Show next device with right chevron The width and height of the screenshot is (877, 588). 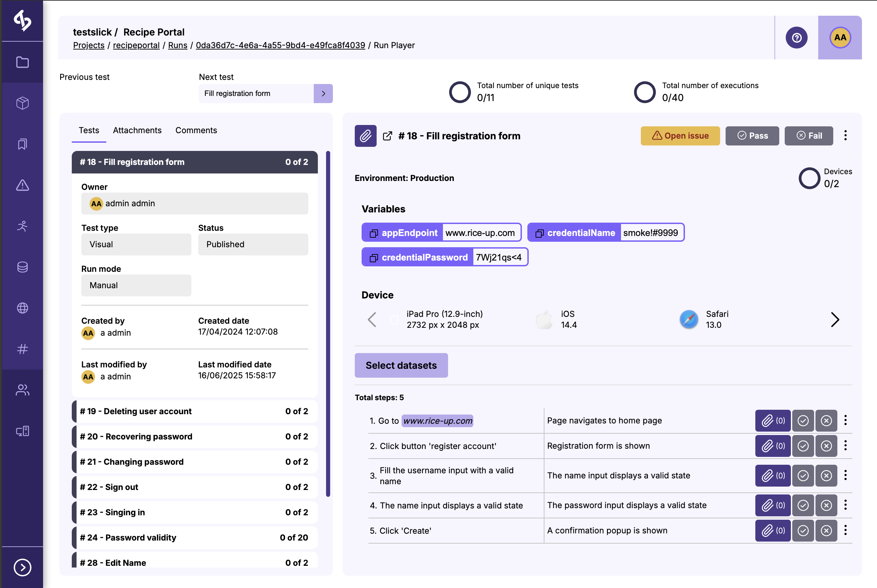835,320
